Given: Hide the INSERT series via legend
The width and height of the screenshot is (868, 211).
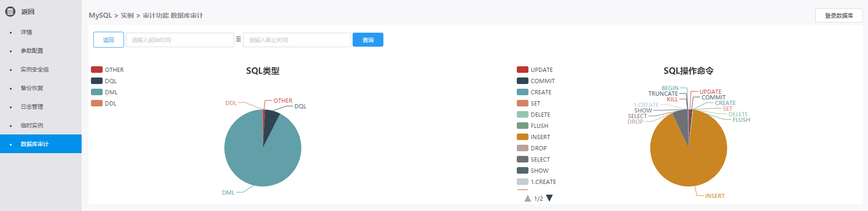Looking at the screenshot, I should coord(522,137).
